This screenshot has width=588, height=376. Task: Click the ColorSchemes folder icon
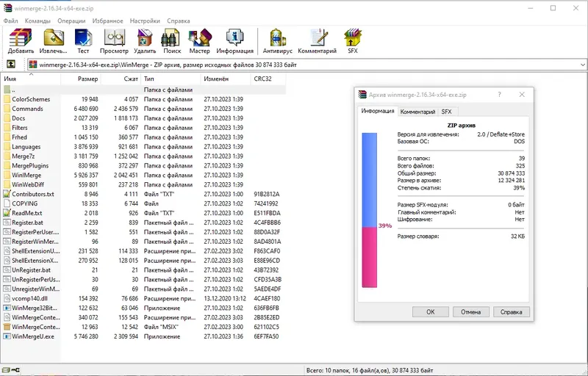(7, 99)
